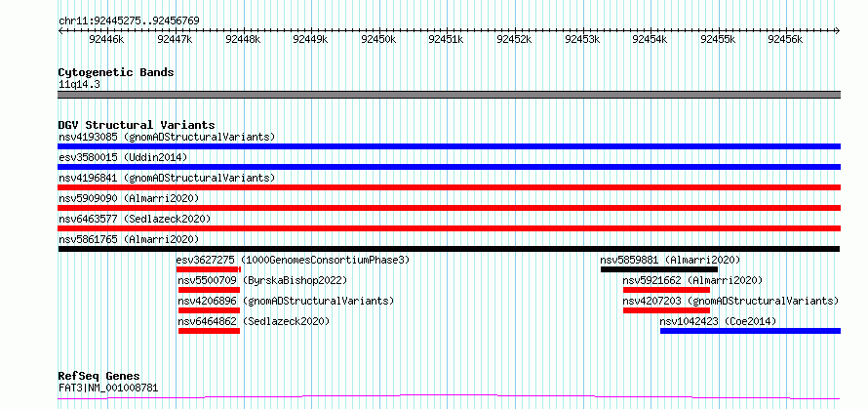Click the 92452k ruler tick label

515,39
